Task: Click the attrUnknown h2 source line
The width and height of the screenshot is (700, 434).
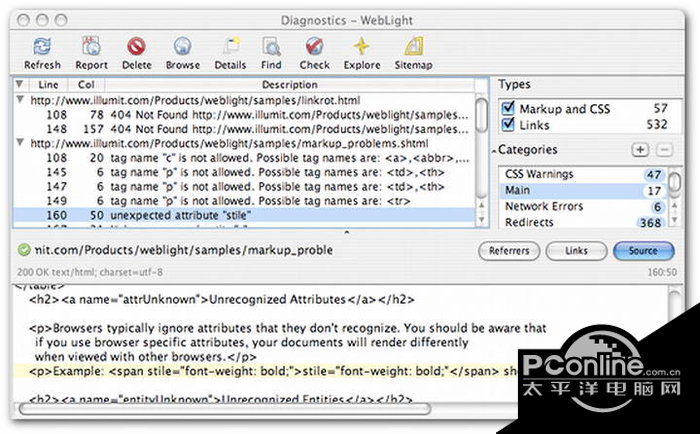Action: pos(221,300)
